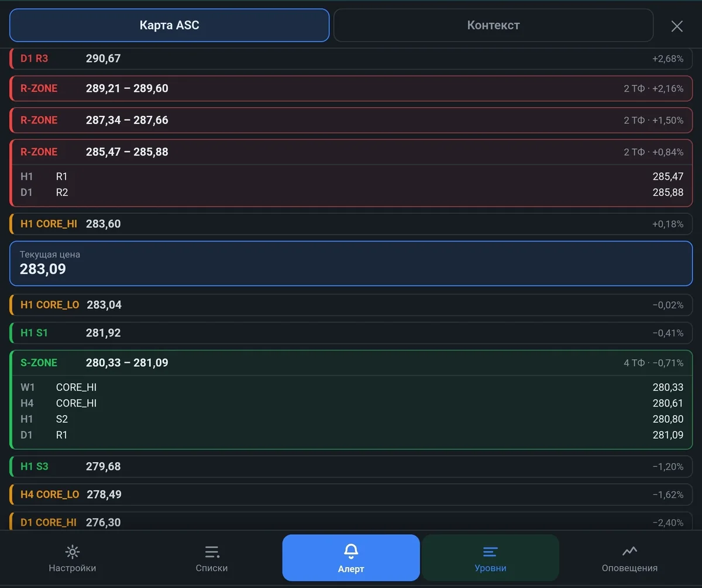Select the H1 S1 281,92 row

click(351, 333)
